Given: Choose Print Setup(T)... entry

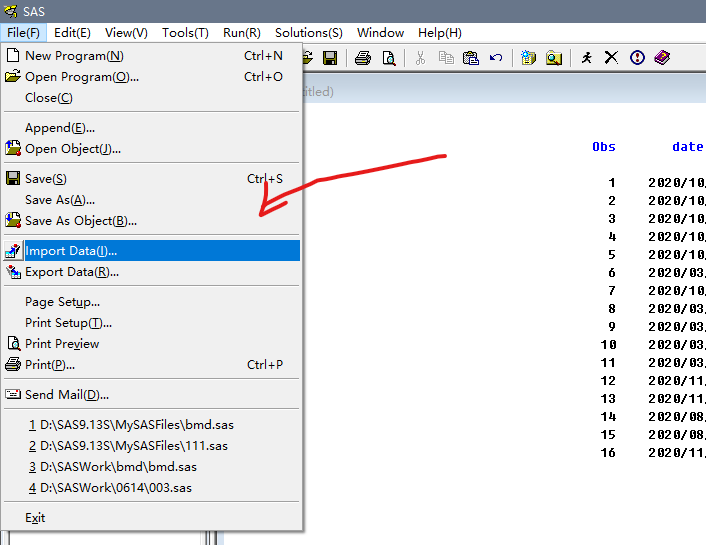Looking at the screenshot, I should 152,322.
